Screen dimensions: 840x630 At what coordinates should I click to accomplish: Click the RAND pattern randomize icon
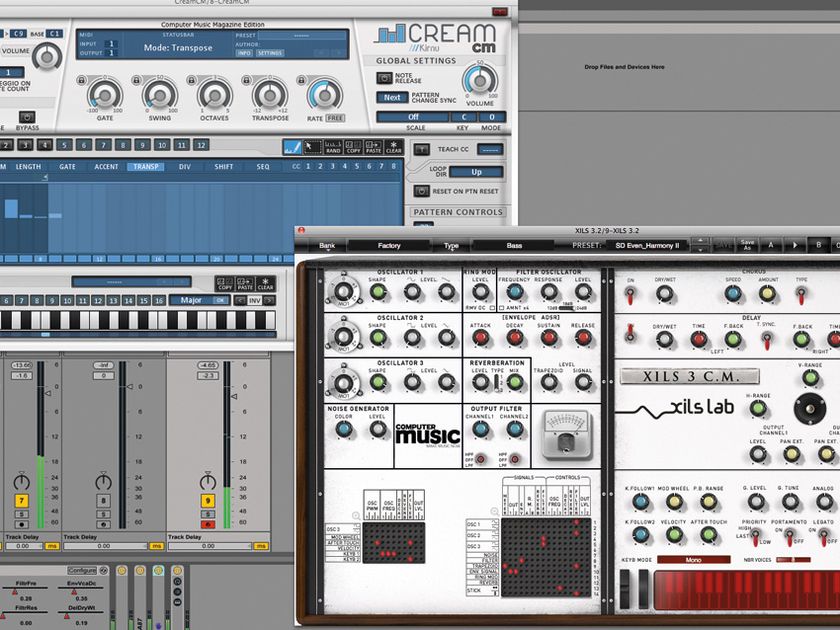(334, 149)
